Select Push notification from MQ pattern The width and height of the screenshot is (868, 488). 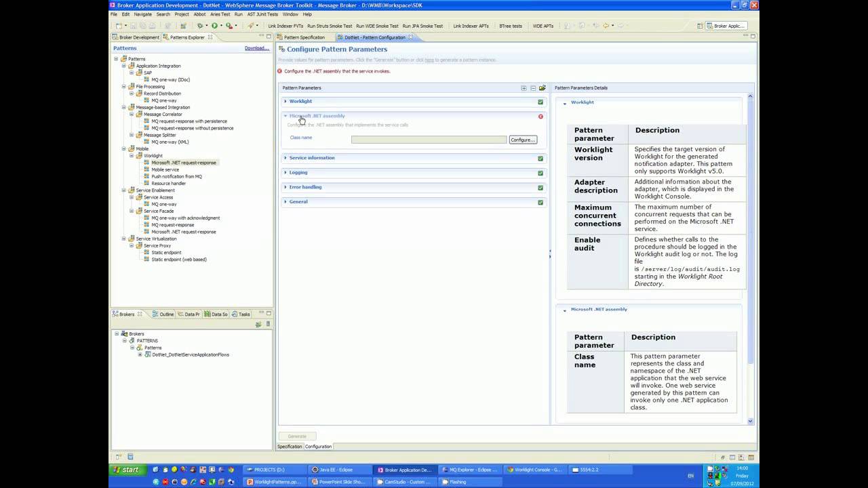[x=176, y=176]
